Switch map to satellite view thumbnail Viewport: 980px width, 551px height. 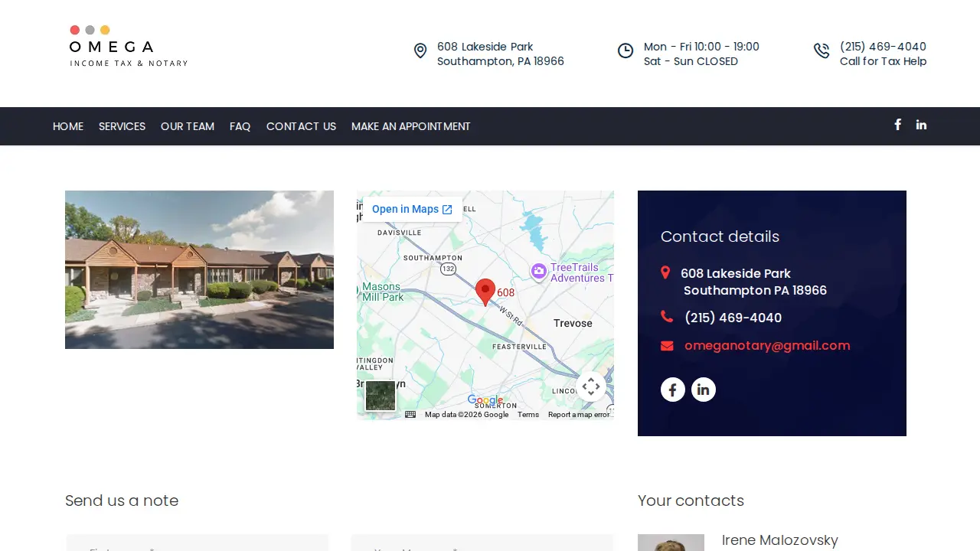(x=381, y=396)
